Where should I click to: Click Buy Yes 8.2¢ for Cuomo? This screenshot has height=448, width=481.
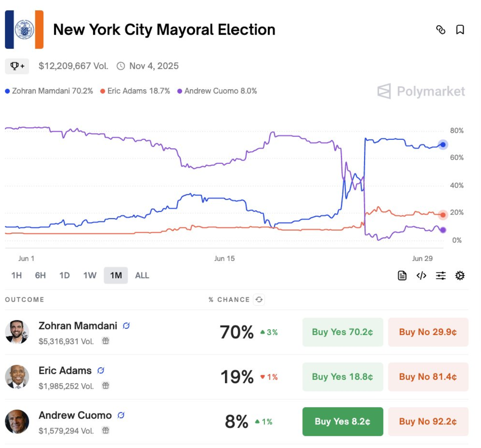coord(343,421)
